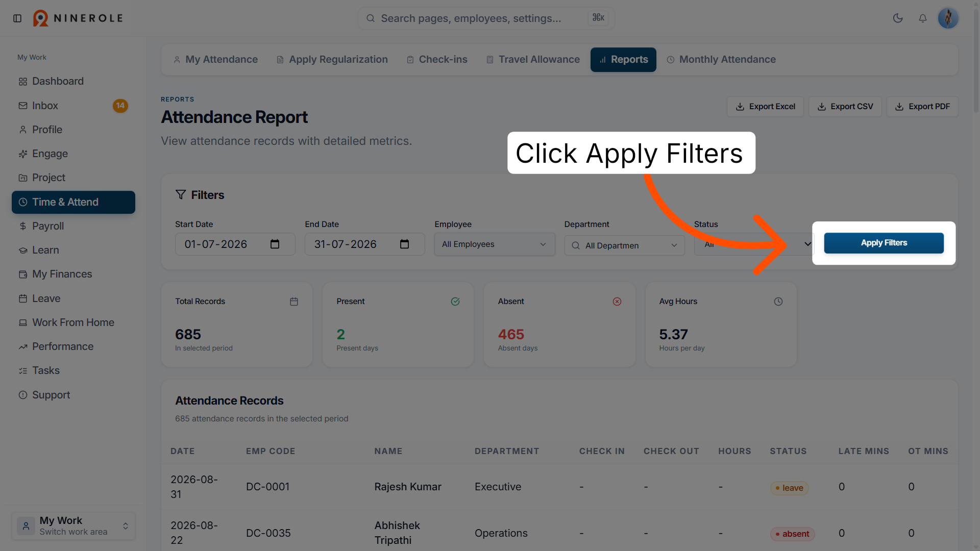Open End Date calendar picker icon

[404, 244]
